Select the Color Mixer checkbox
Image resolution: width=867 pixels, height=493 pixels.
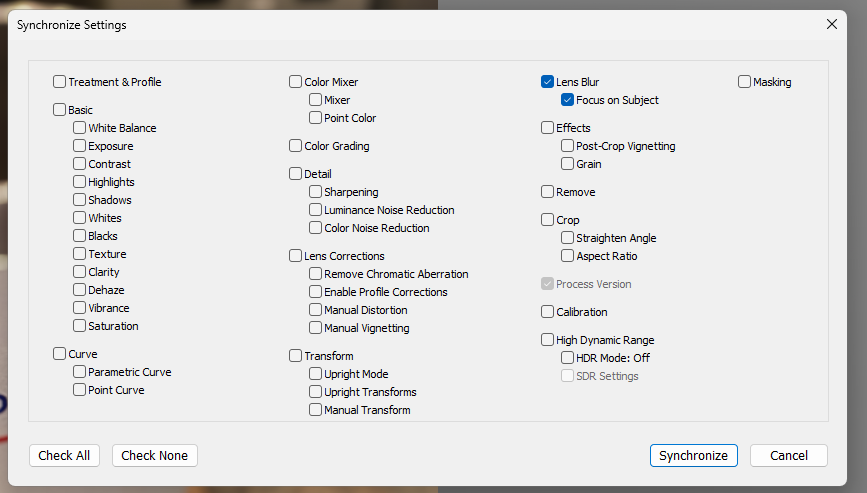tap(295, 82)
